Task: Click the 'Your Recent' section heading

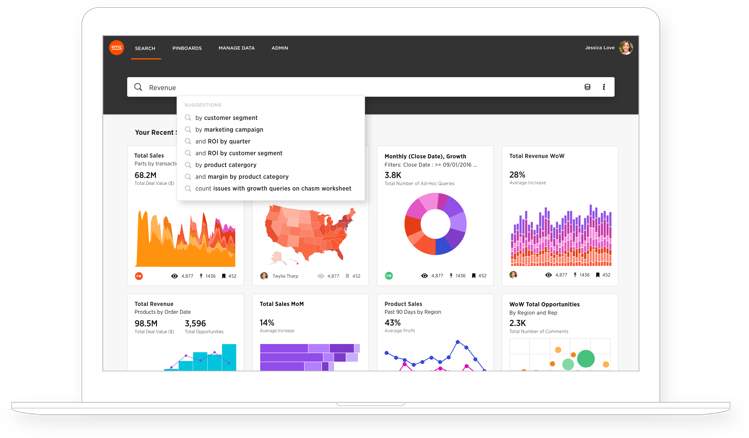Action: [x=155, y=132]
